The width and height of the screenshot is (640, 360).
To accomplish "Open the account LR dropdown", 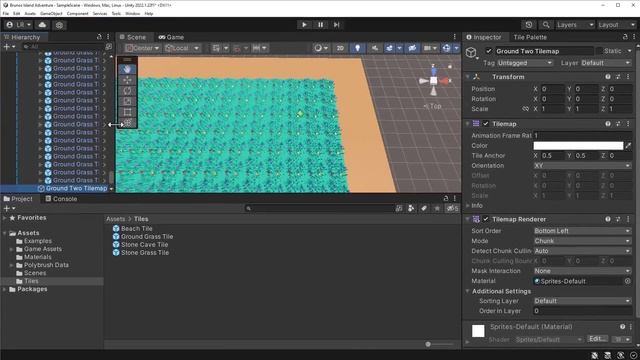I will (19, 25).
